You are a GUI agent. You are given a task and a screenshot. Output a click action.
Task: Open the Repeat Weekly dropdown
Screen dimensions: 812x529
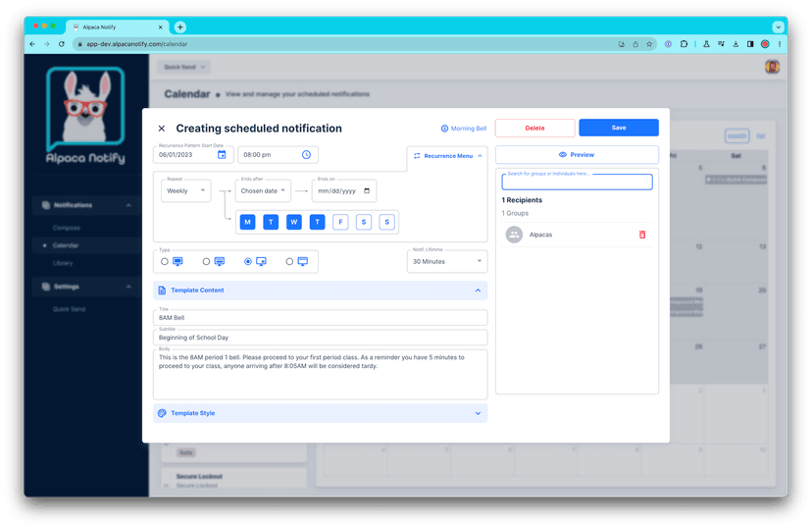pyautogui.click(x=186, y=190)
